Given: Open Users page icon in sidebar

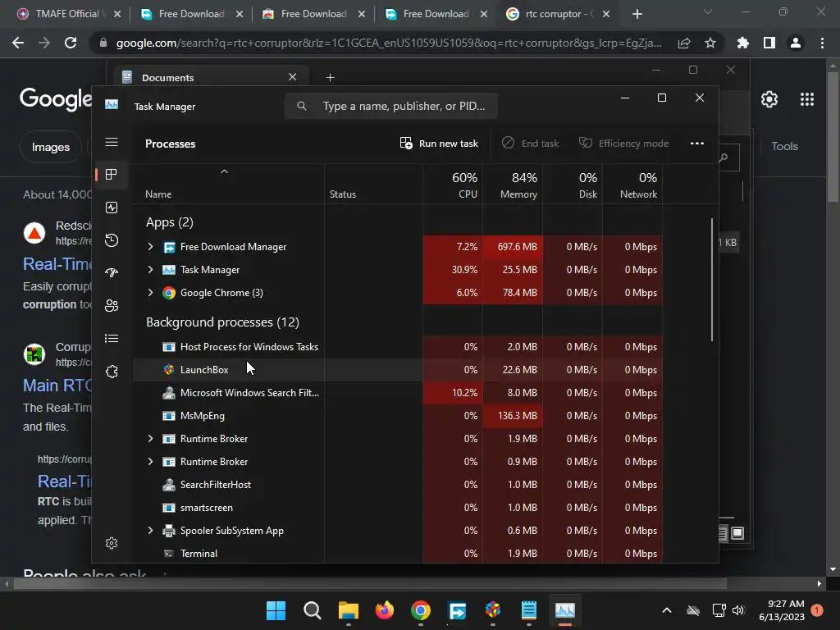Looking at the screenshot, I should click(x=112, y=305).
